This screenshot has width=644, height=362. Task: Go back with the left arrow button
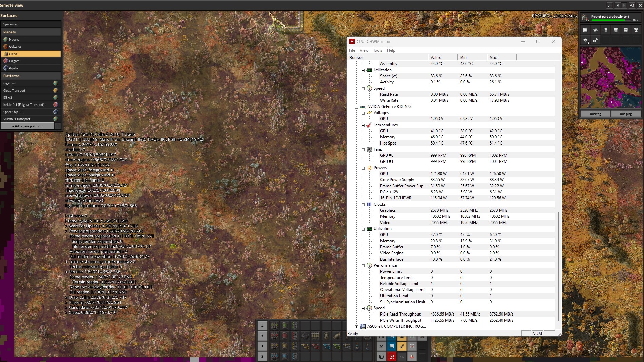tap(618, 5)
